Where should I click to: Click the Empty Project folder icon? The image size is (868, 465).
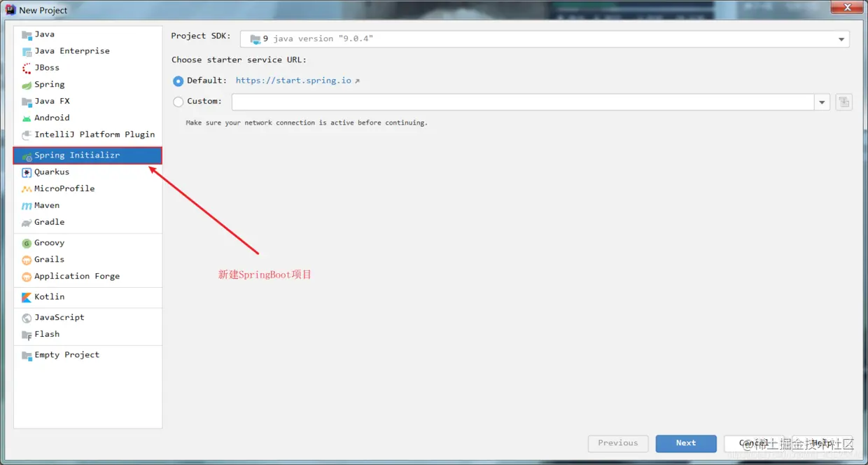tap(27, 355)
